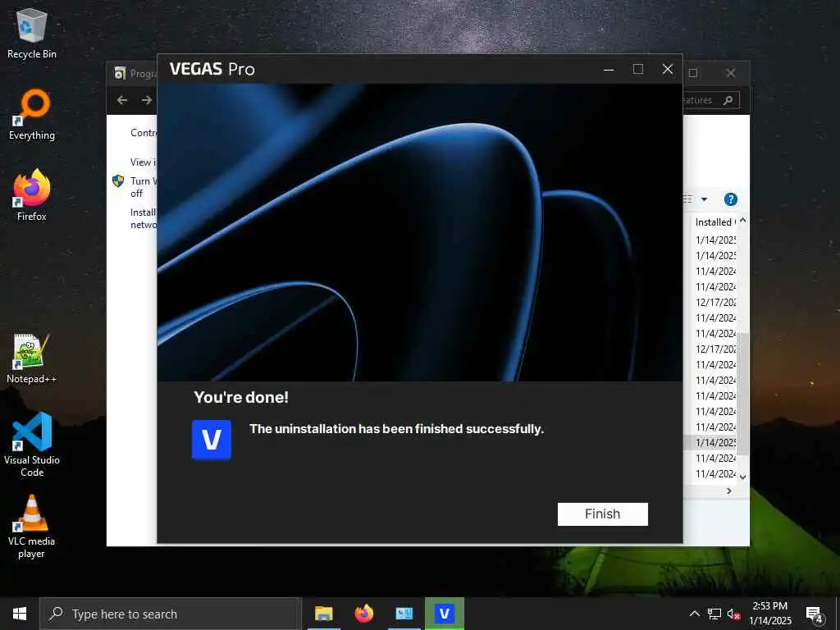Image resolution: width=840 pixels, height=630 pixels.
Task: Open the clock and date flyout
Action: (770, 614)
